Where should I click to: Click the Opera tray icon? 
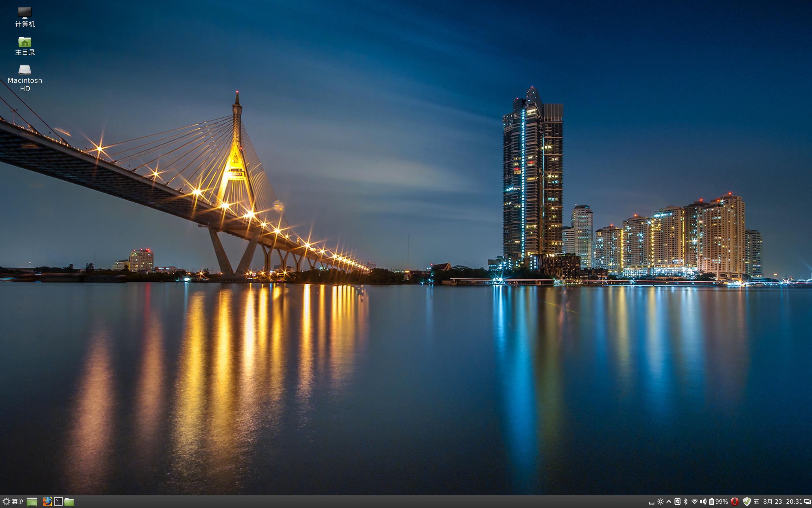pyautogui.click(x=734, y=502)
